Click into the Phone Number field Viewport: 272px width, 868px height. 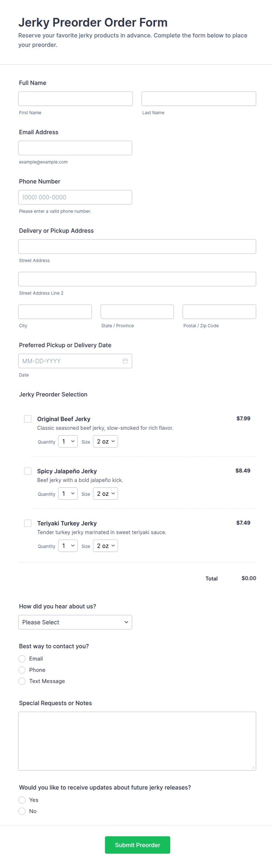(75, 197)
